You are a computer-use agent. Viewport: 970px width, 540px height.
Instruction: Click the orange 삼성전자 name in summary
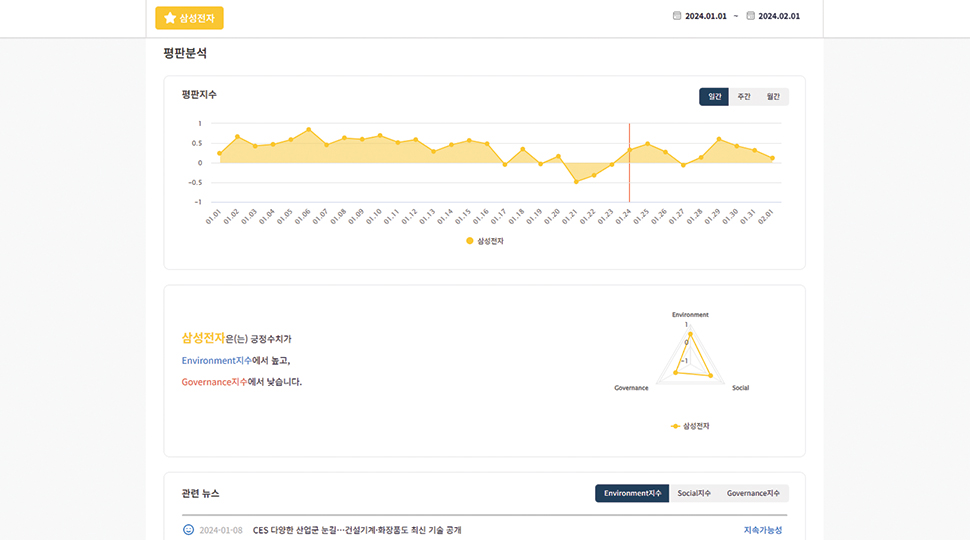[203, 338]
